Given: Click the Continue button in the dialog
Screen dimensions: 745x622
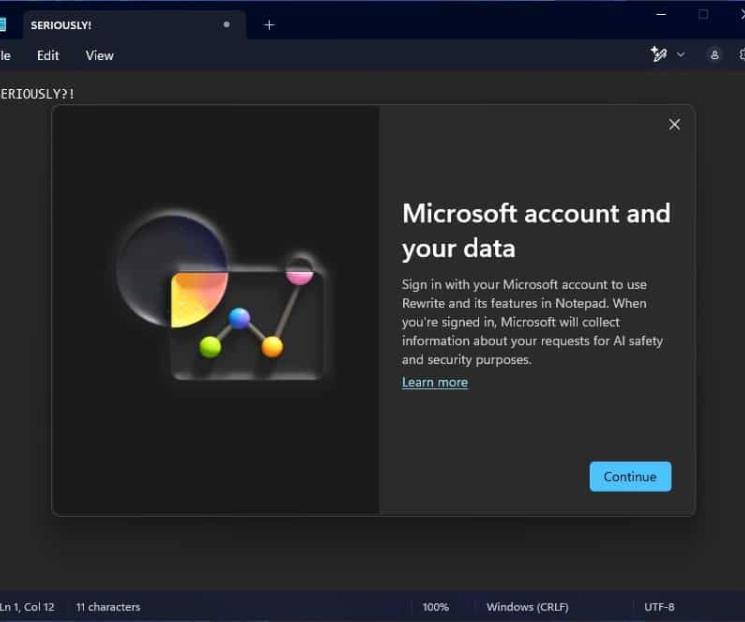Looking at the screenshot, I should point(630,476).
